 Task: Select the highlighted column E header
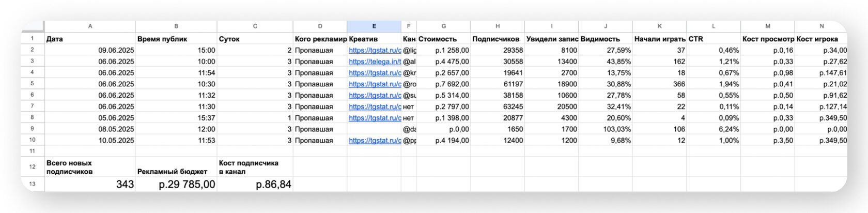tap(374, 26)
